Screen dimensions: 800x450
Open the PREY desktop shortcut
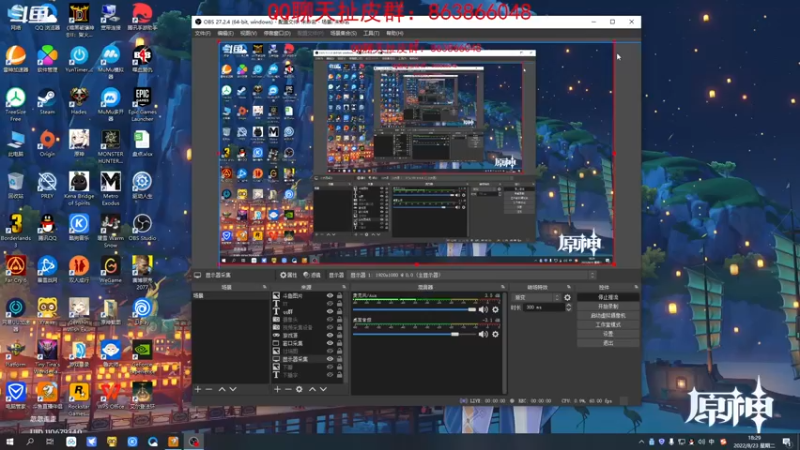(47, 185)
